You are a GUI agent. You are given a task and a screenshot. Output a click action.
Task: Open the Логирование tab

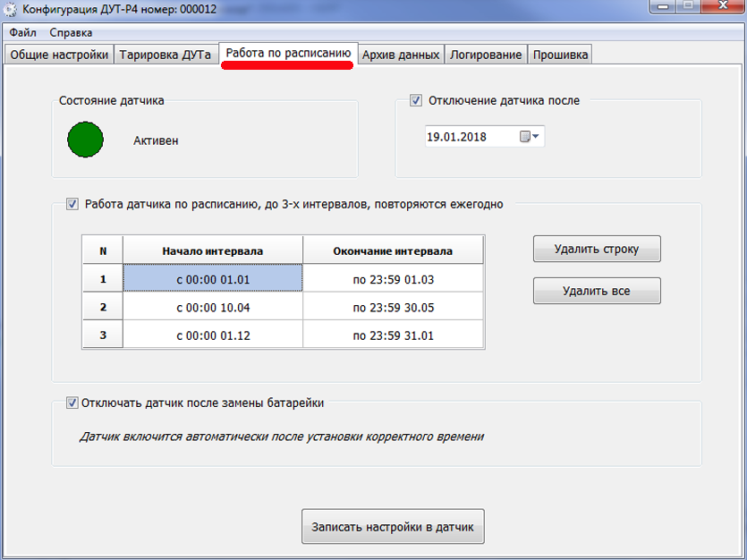click(486, 55)
